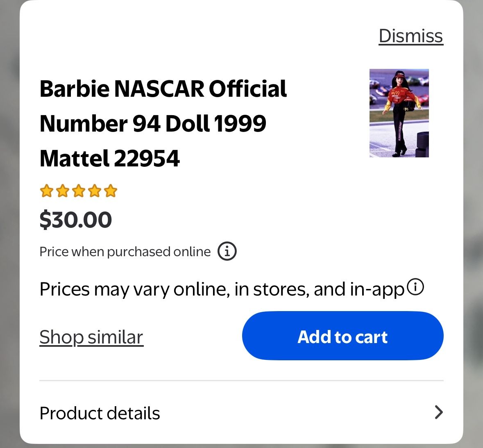Dismiss the product popup

(x=410, y=36)
